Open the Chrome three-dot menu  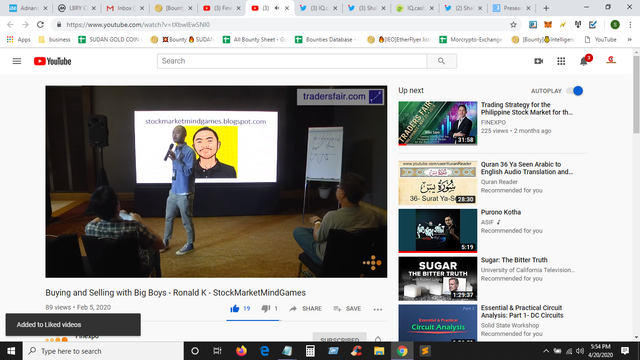630,24
